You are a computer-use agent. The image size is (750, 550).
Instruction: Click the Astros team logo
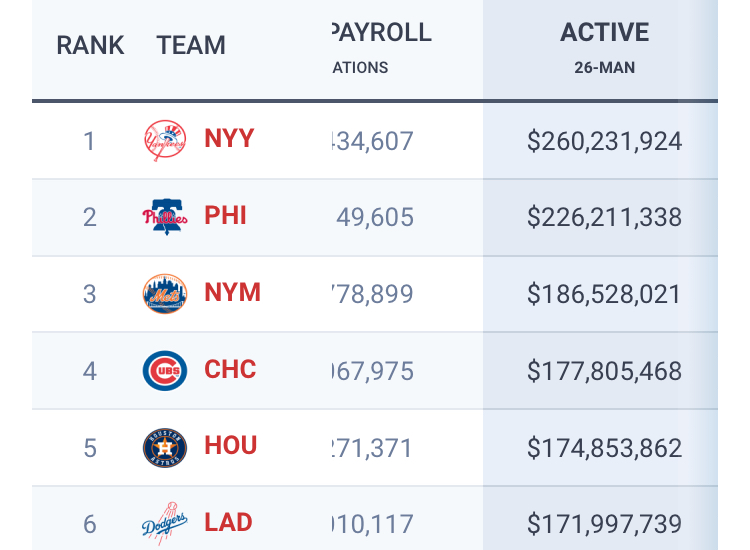165,448
